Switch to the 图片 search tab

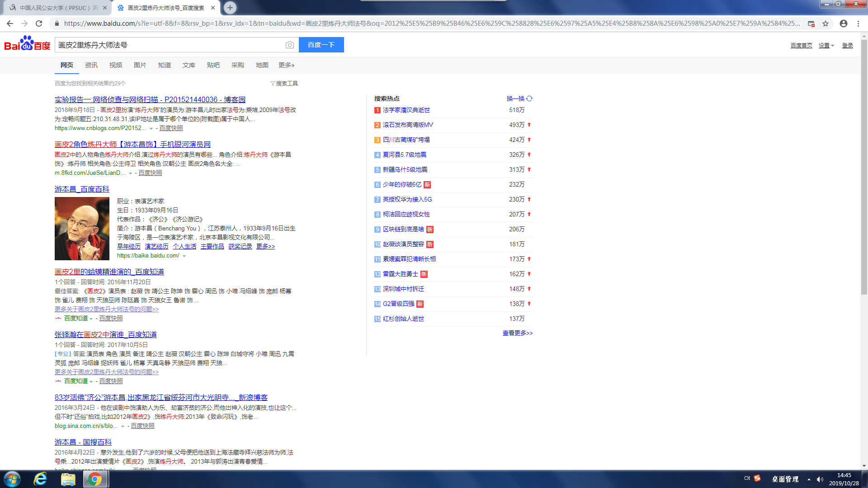(x=140, y=65)
